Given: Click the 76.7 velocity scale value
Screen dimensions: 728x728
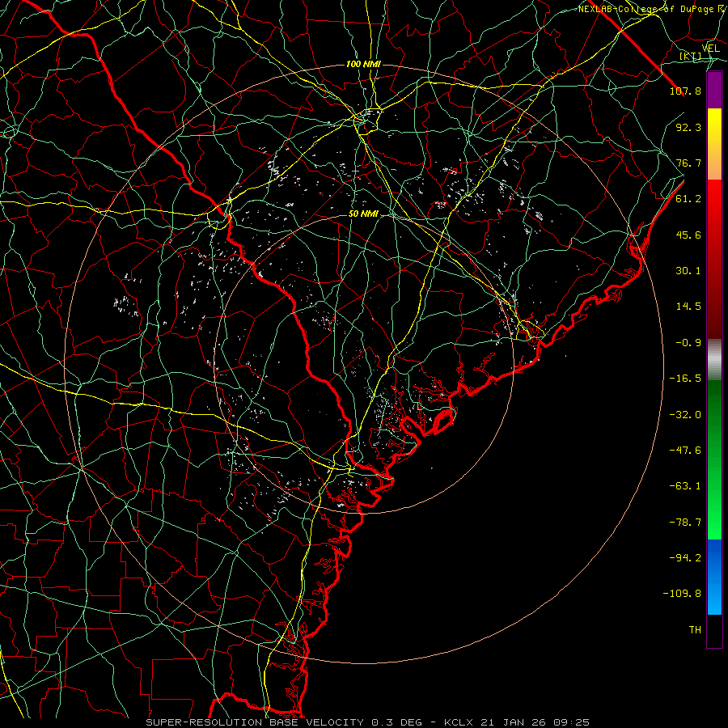Looking at the screenshot, I should click(x=688, y=163).
